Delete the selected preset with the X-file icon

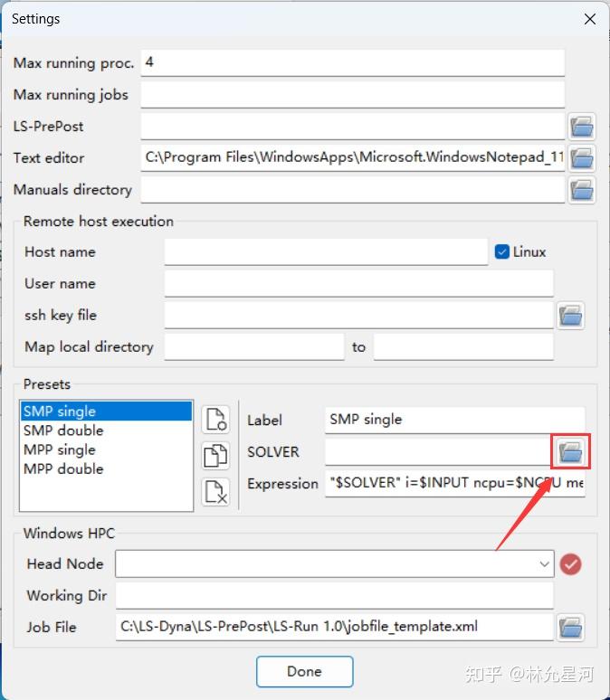[215, 492]
